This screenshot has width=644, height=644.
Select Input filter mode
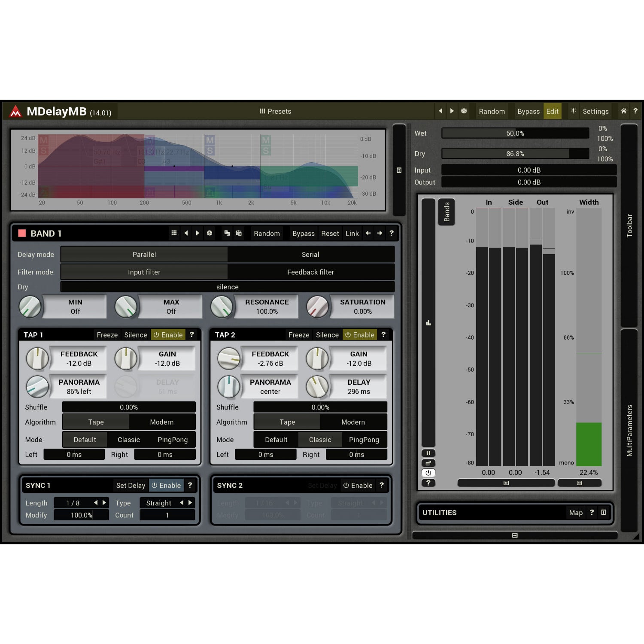pyautogui.click(x=144, y=272)
